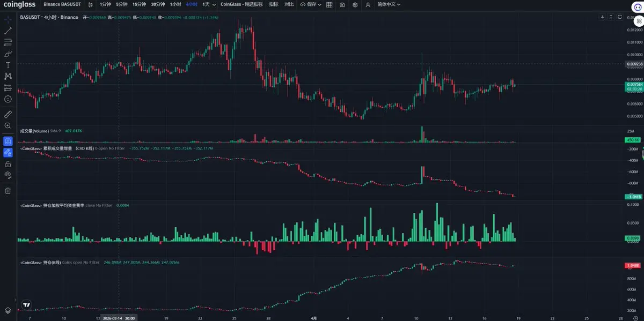Image resolution: width=644 pixels, height=321 pixels.
Task: Select the ruler measure tool
Action: pos(8,114)
